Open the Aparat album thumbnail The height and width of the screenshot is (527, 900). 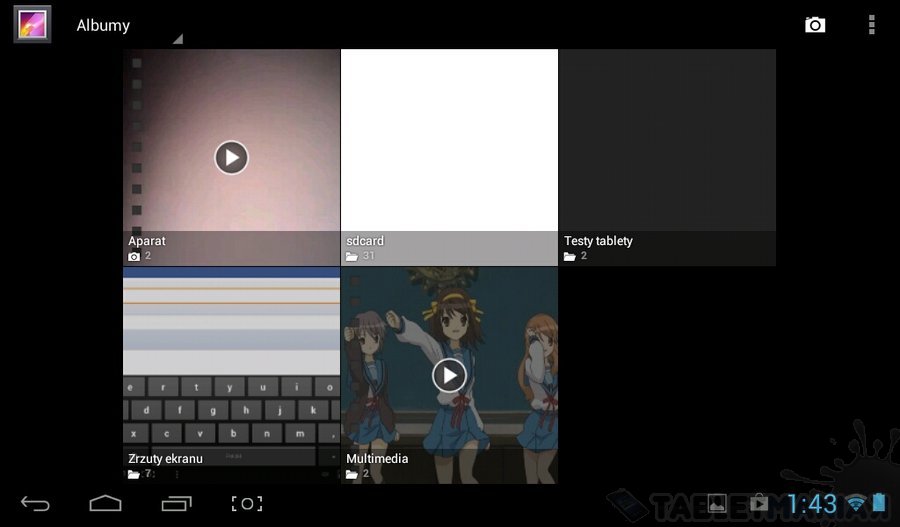pos(231,157)
